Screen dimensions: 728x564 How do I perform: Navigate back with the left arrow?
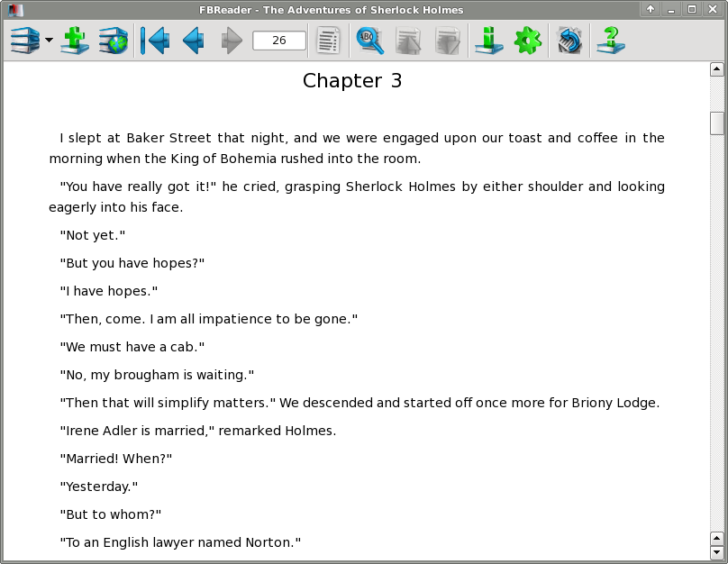coord(194,41)
